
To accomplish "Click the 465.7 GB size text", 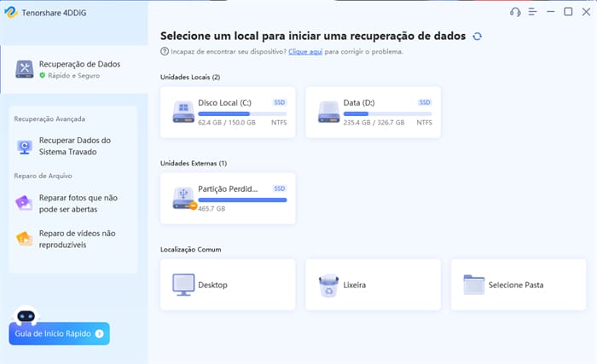I will (x=213, y=208).
